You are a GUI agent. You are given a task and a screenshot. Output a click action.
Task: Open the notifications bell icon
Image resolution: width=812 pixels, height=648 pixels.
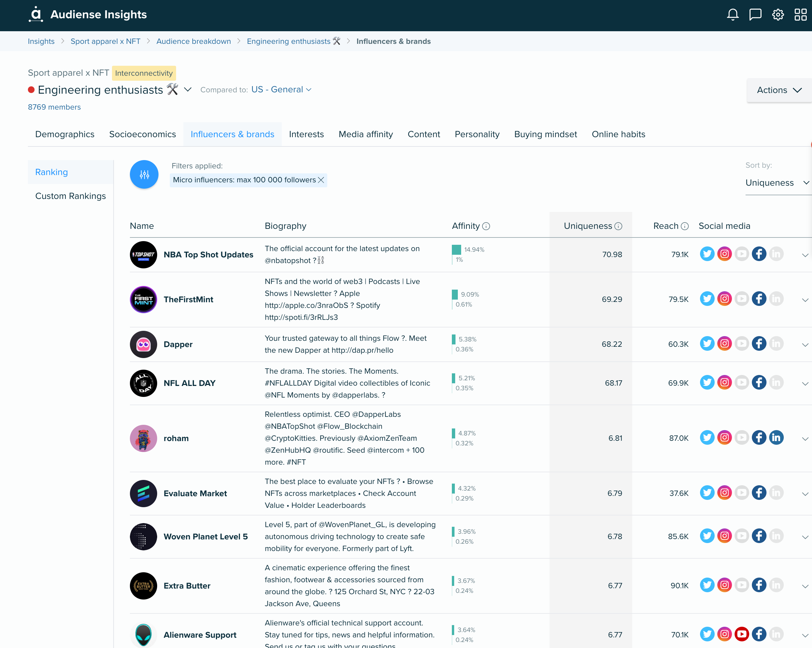coord(732,15)
